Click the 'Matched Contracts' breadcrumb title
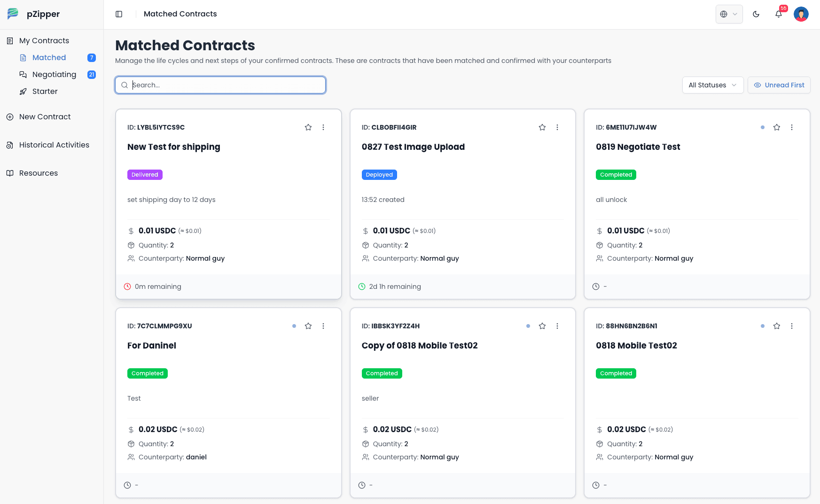Screen dimensions: 820x504 click(180, 14)
